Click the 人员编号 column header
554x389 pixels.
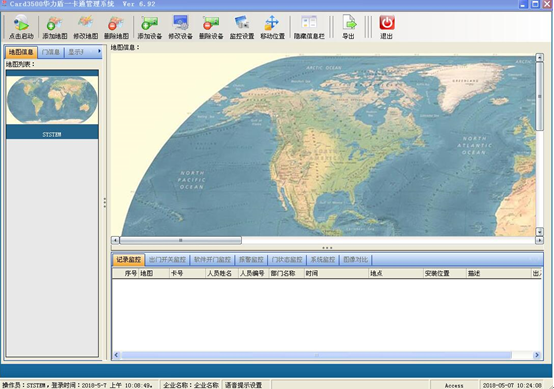pos(253,273)
